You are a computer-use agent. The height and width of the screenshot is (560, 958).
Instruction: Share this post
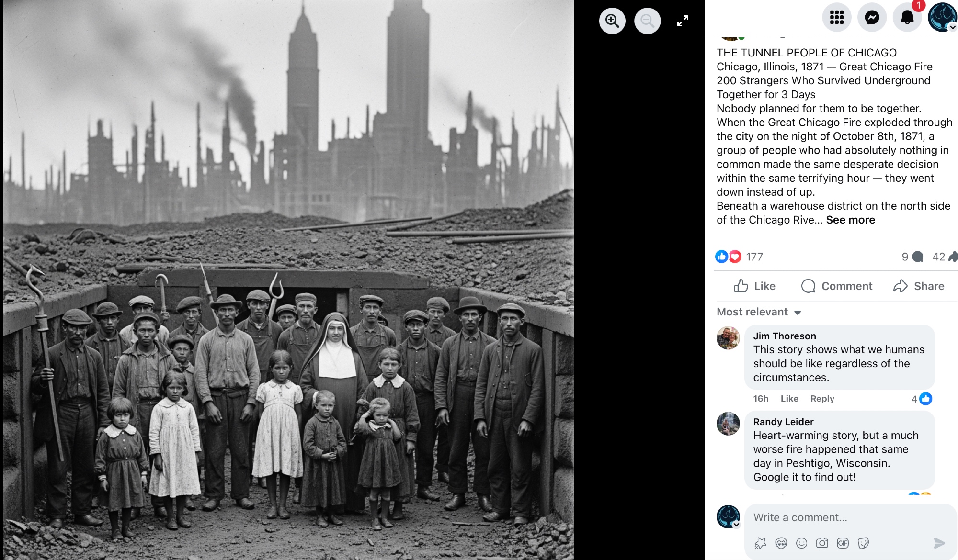[919, 286]
